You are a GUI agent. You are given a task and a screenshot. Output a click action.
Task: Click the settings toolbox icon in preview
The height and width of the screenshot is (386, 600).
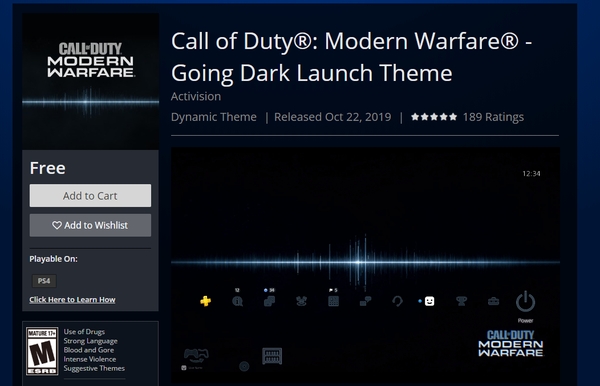click(x=493, y=301)
